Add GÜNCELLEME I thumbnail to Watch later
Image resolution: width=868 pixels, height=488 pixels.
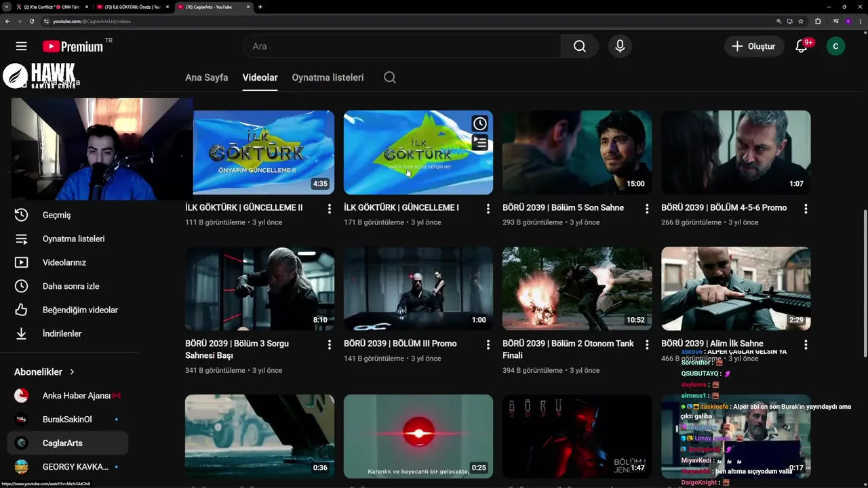tap(479, 123)
